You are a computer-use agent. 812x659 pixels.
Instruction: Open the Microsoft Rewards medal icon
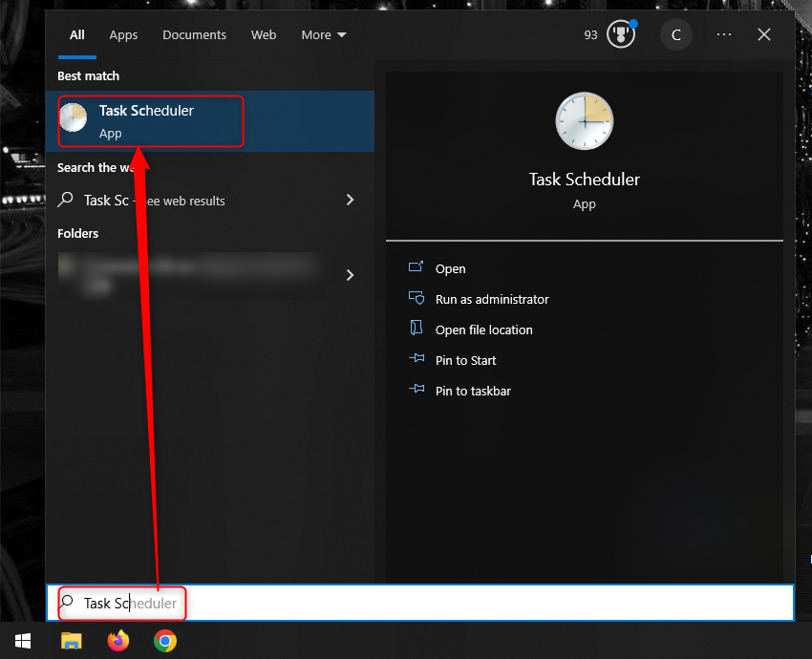tap(621, 35)
